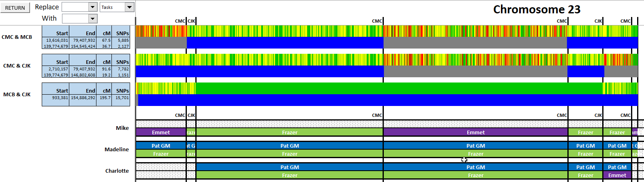
Task: Click the Start value 13,616,031 cell
Action: tap(56, 40)
